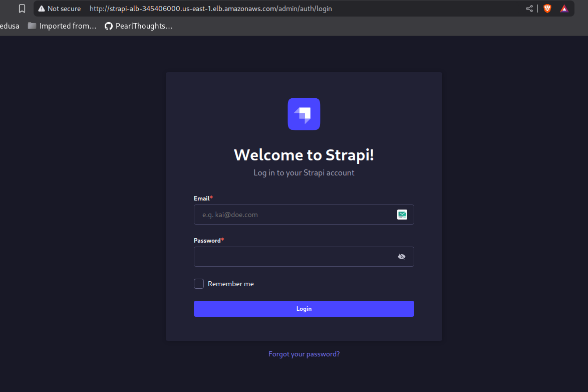Click the Password field label
The image size is (588, 392).
point(207,240)
